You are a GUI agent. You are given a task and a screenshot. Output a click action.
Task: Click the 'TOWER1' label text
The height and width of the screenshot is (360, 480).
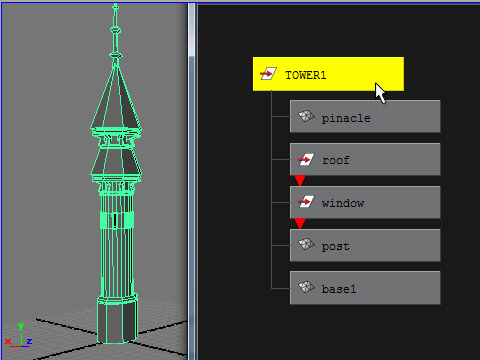click(306, 75)
